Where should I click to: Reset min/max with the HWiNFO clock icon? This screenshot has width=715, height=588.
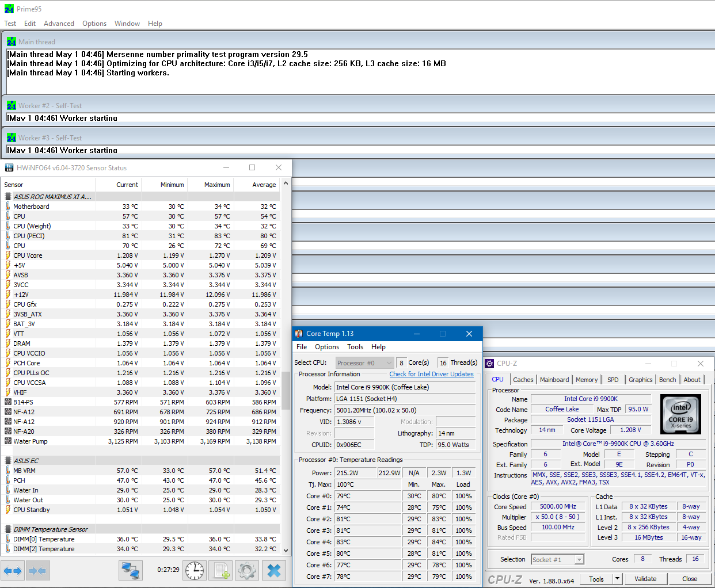click(x=195, y=571)
